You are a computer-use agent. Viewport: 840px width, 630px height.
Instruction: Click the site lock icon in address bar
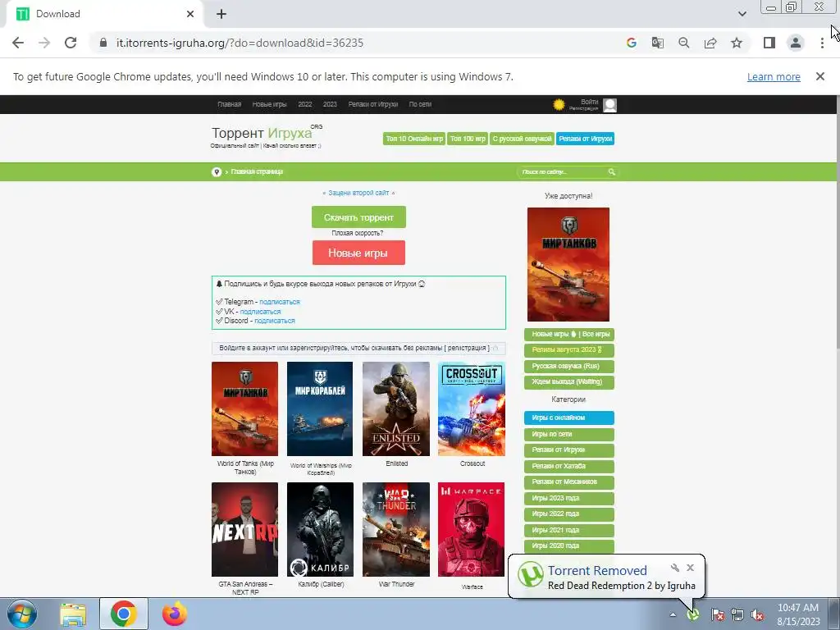click(103, 43)
